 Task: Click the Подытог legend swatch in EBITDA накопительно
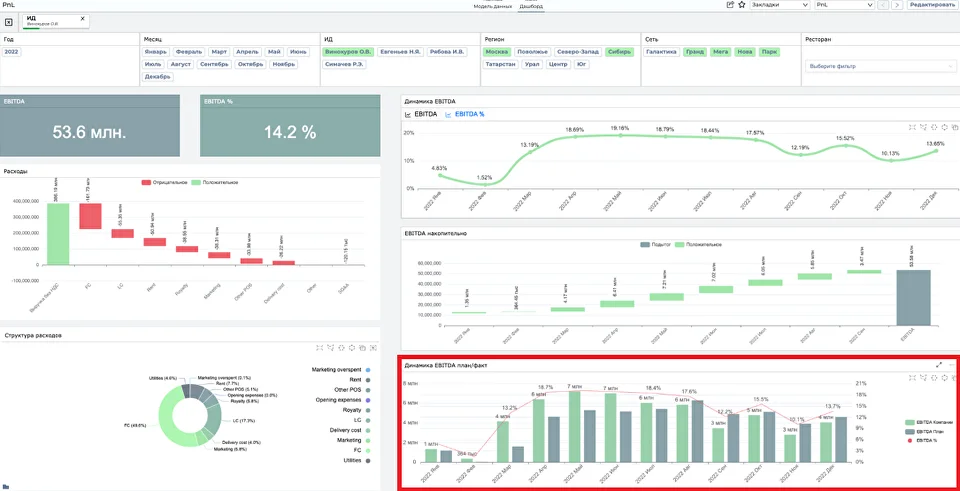tap(645, 244)
